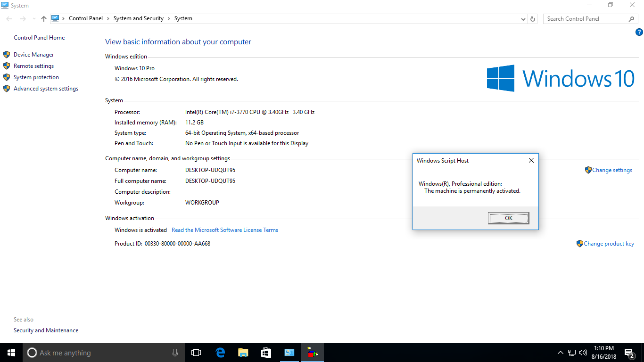644x362 pixels.
Task: Open Task View from taskbar
Action: (x=196, y=353)
